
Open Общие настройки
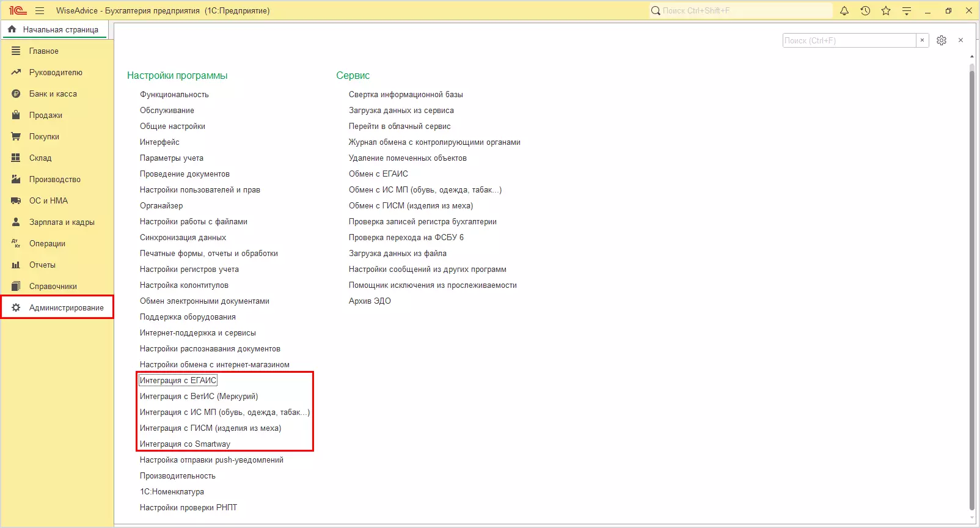pos(172,127)
